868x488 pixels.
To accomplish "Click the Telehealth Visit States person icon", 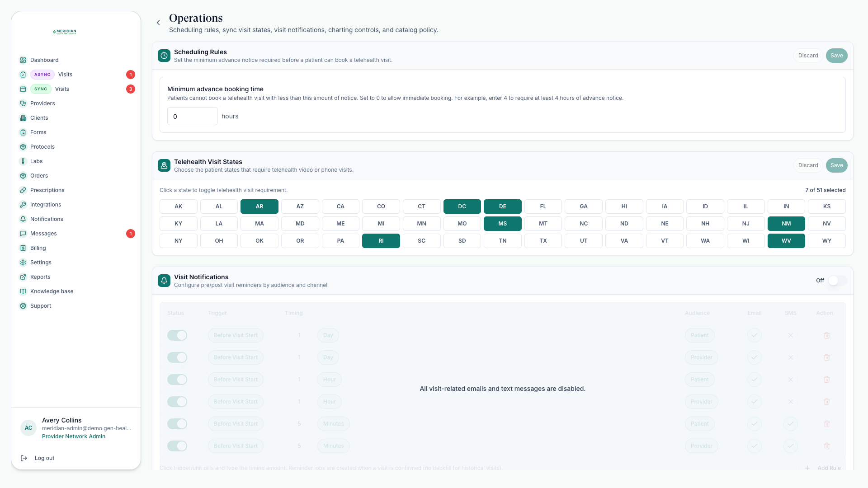I will click(164, 165).
